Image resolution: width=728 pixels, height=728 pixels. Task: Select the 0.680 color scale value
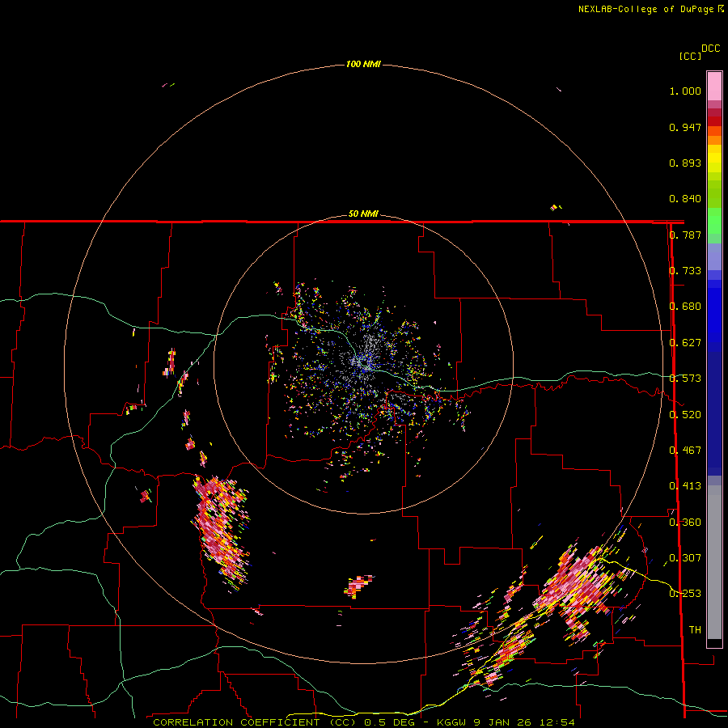[685, 307]
